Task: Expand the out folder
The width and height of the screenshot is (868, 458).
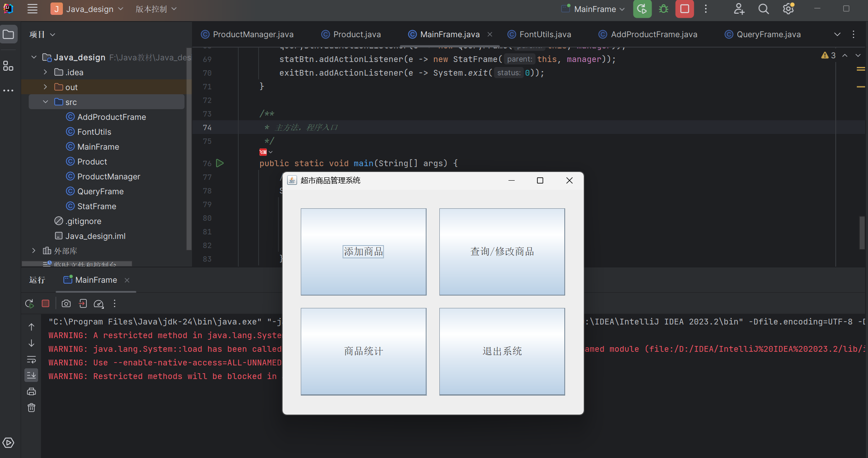Action: coord(46,87)
